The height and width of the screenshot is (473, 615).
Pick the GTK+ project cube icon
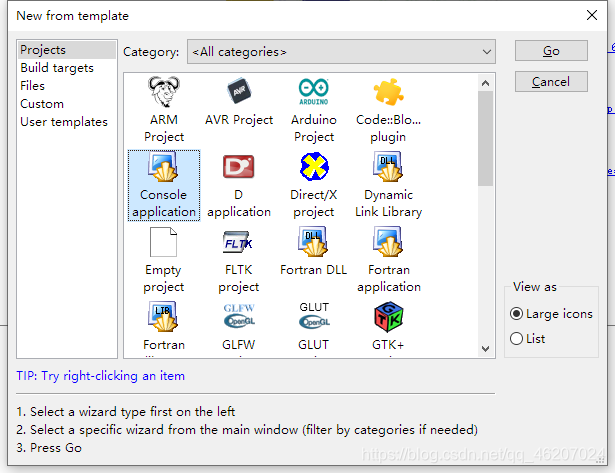[x=388, y=317]
